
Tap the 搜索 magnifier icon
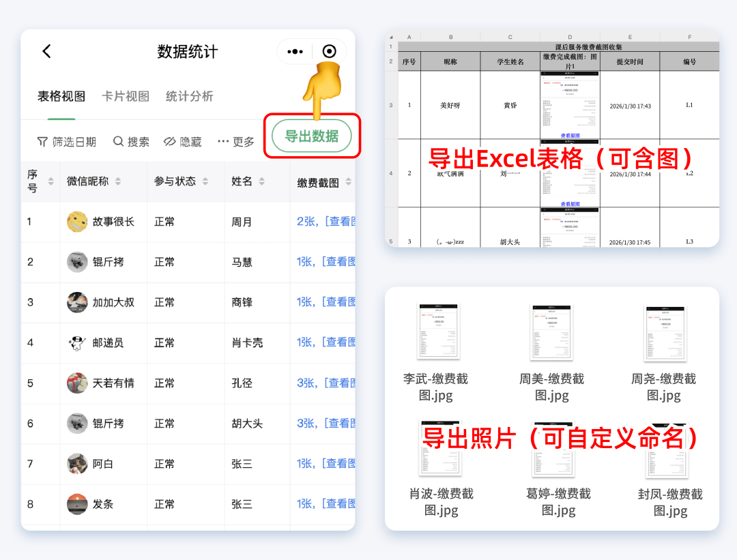pyautogui.click(x=119, y=141)
